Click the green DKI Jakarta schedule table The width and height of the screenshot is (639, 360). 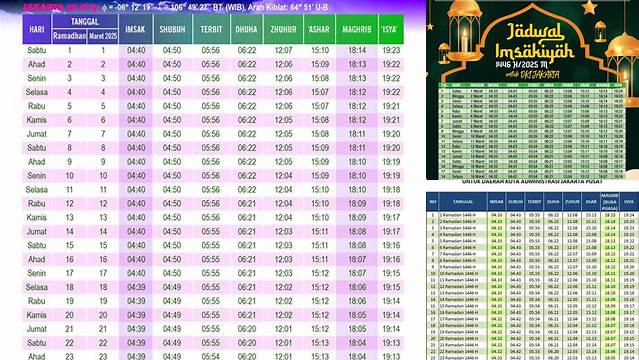(x=531, y=130)
